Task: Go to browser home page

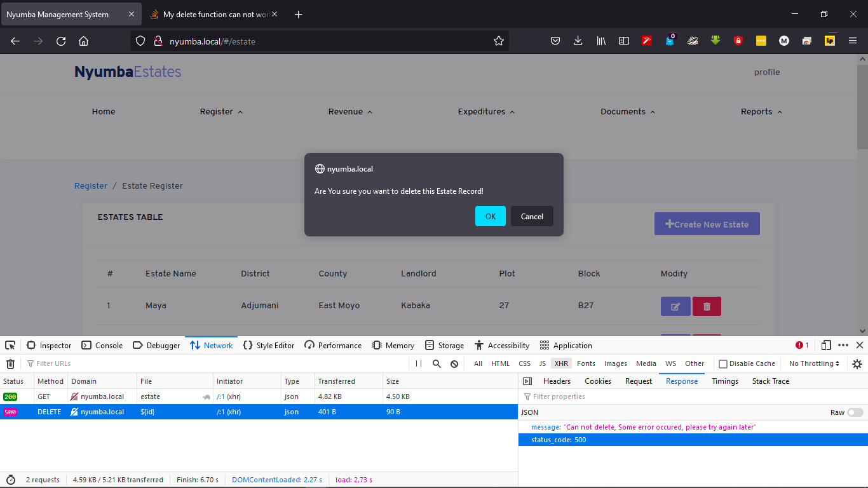Action: pyautogui.click(x=83, y=41)
